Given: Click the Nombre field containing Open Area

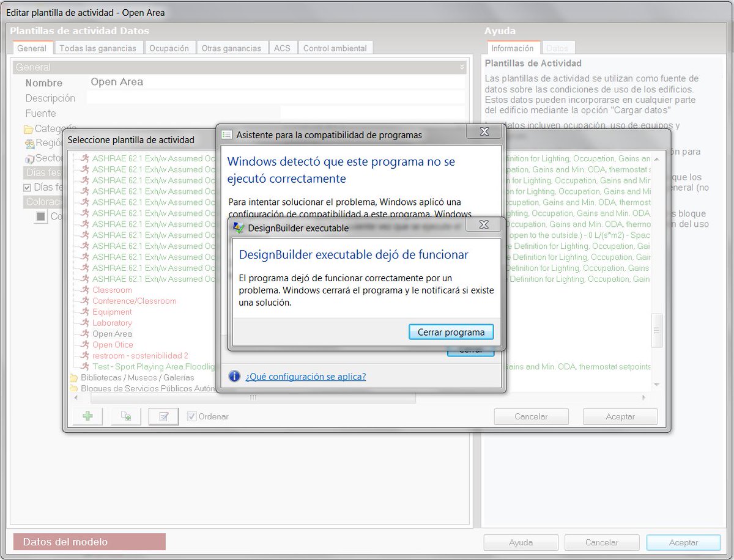Looking at the screenshot, I should (276, 82).
